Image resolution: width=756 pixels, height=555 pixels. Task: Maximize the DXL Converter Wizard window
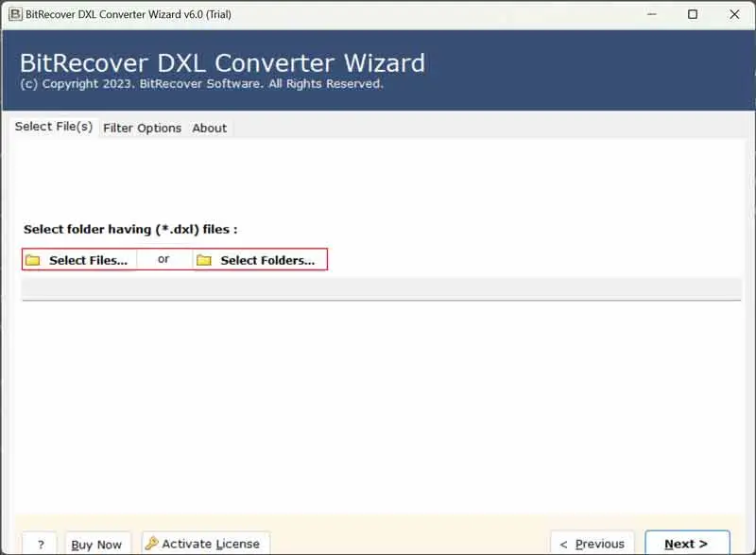click(693, 14)
